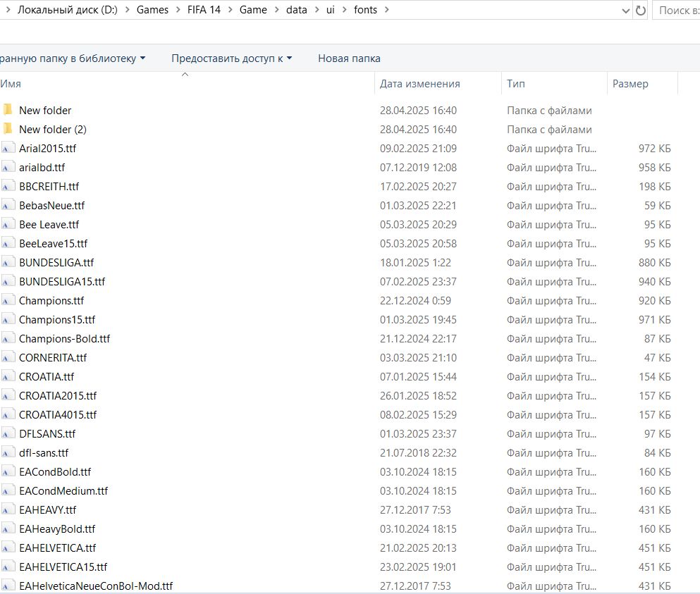Click the date 07.12.2019 12:08
Image resolution: width=700 pixels, height=594 pixels.
418,168
